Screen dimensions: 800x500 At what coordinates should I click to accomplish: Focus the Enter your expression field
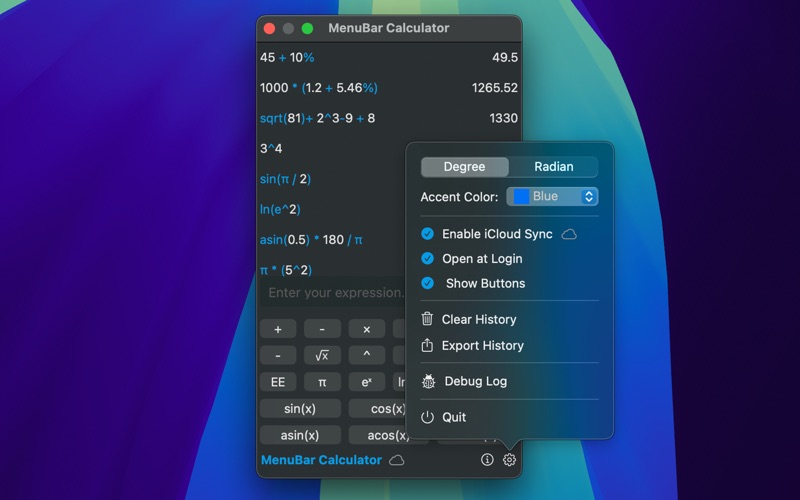(333, 292)
